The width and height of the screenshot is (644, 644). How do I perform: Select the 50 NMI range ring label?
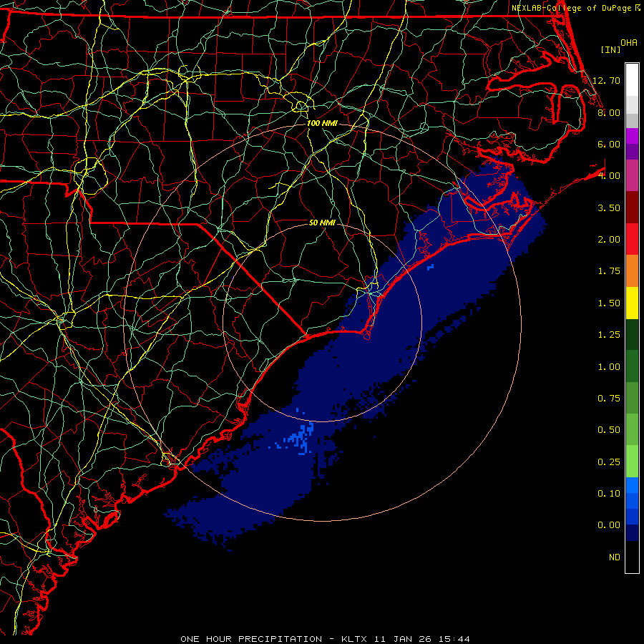tap(322, 223)
